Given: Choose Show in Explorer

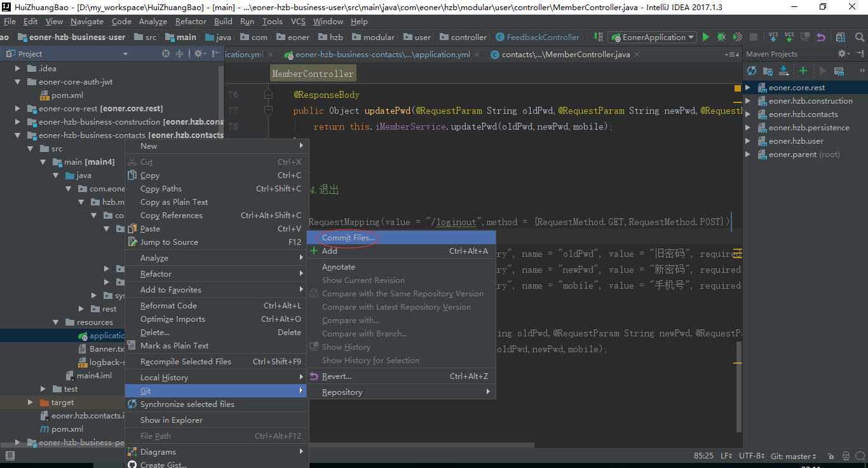Looking at the screenshot, I should 217,420.
